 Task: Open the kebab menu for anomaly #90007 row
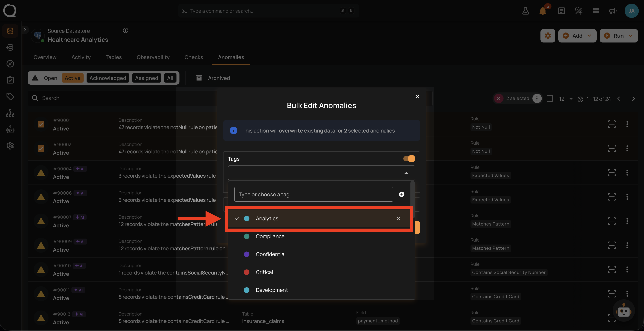click(627, 221)
